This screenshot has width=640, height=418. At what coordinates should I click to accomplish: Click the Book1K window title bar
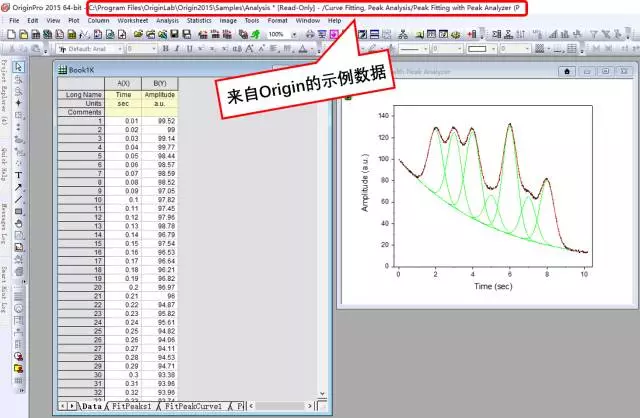point(180,70)
